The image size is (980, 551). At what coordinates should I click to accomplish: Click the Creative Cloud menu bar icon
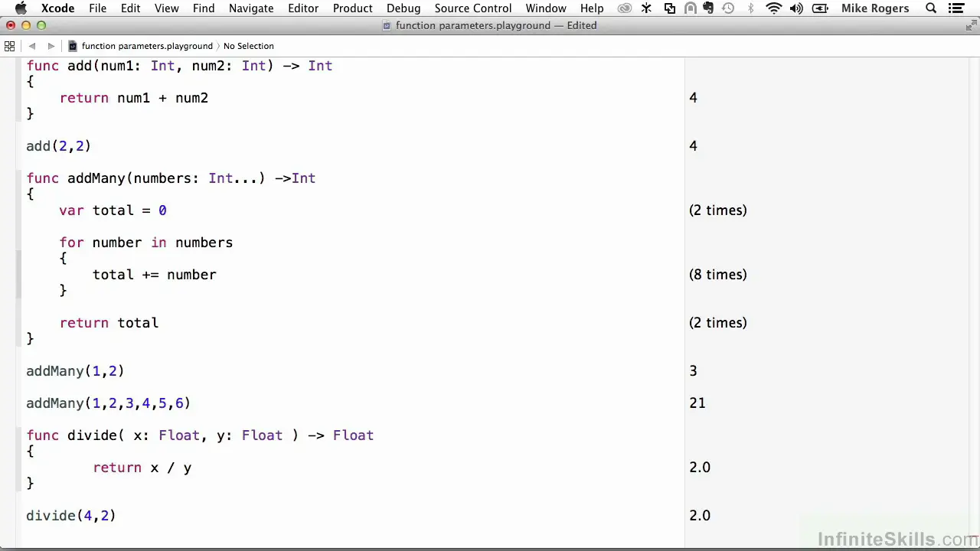coord(626,8)
